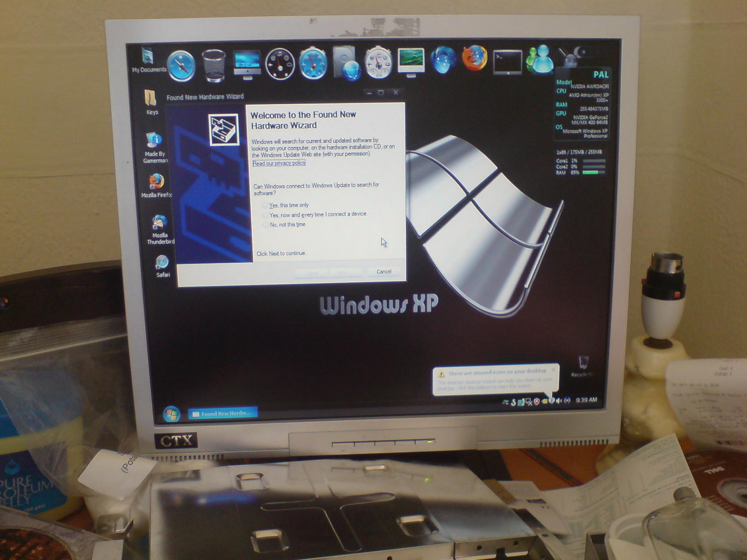Screen dimensions: 747x560
Task: Open the green-screen monitor dock icon
Action: point(411,61)
